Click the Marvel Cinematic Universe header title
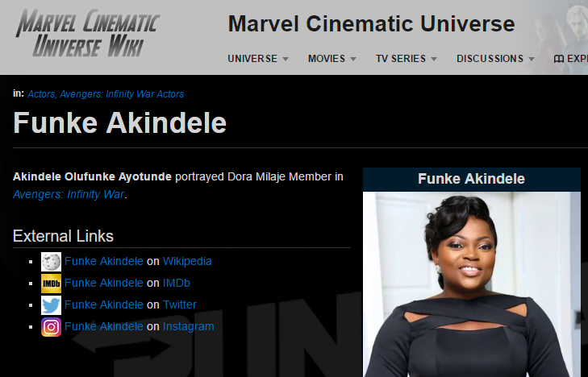 [371, 23]
